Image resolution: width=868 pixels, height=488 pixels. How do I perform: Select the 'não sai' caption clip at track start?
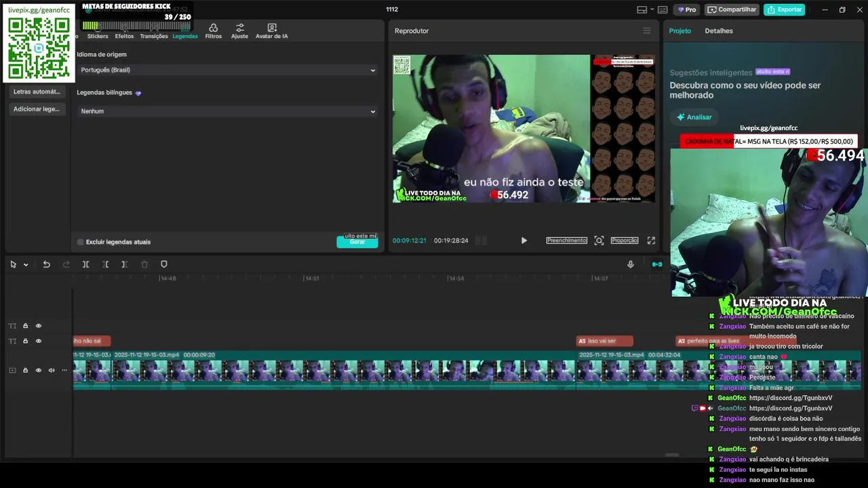(x=92, y=341)
